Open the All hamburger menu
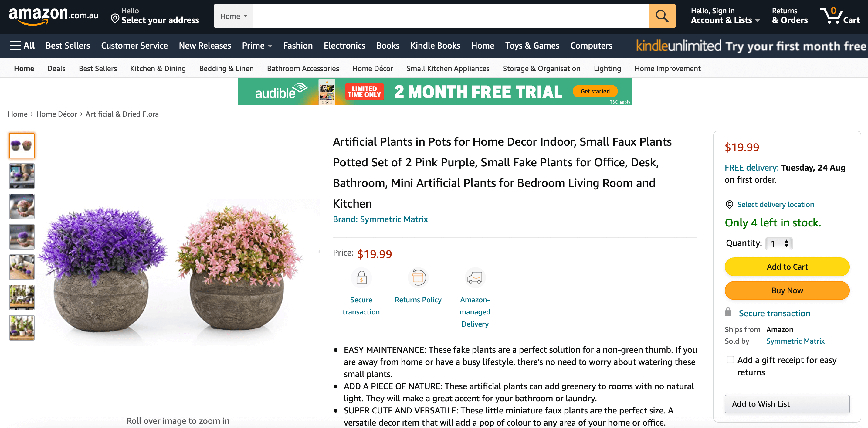Screen dimensions: 868x428 [22, 46]
